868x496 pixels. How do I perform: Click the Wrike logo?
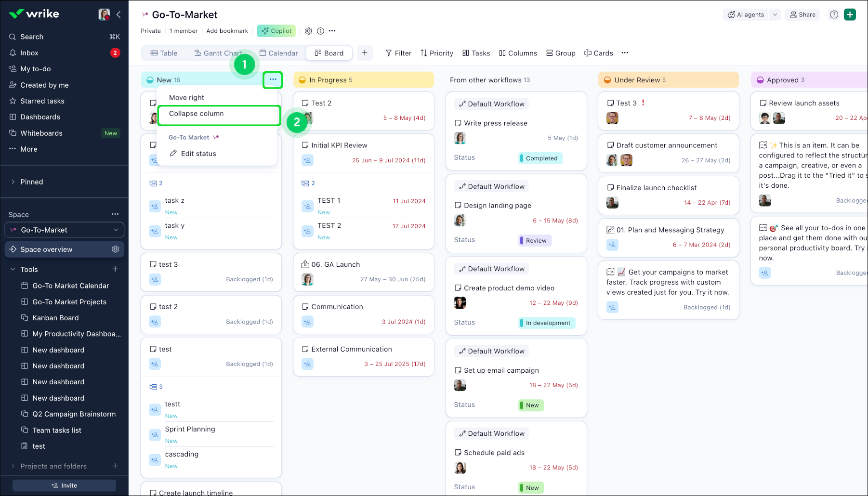click(34, 14)
